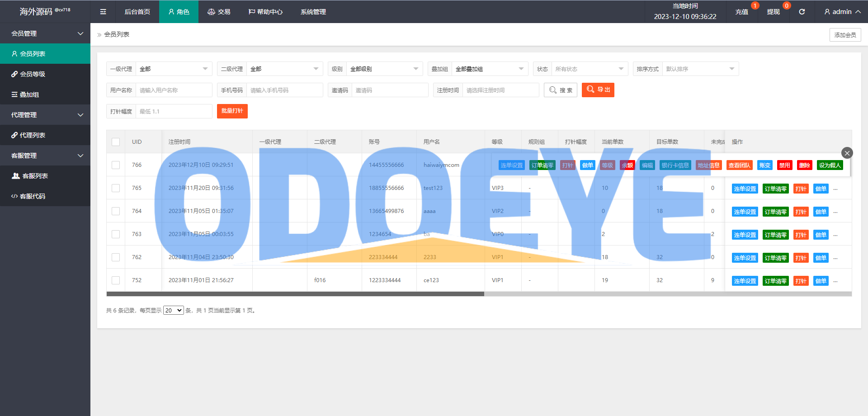
Task: Close the expanded row actions popup
Action: pyautogui.click(x=847, y=153)
